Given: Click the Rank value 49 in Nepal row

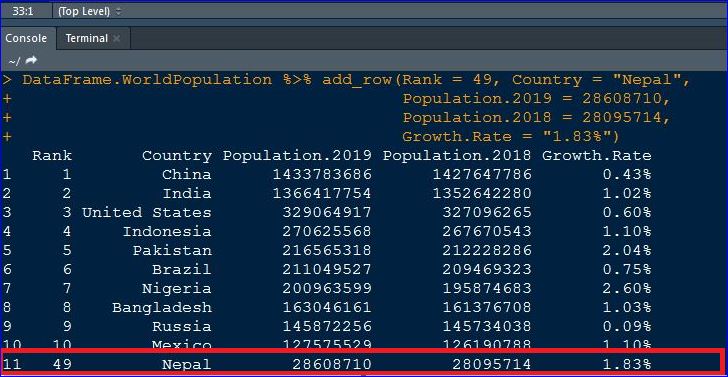Looking at the screenshot, I should pos(62,364).
